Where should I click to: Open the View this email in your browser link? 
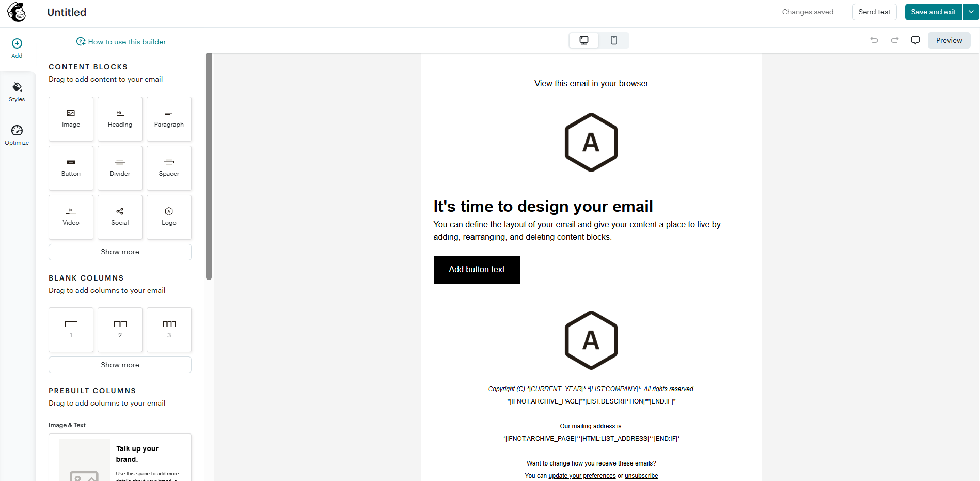tap(591, 83)
